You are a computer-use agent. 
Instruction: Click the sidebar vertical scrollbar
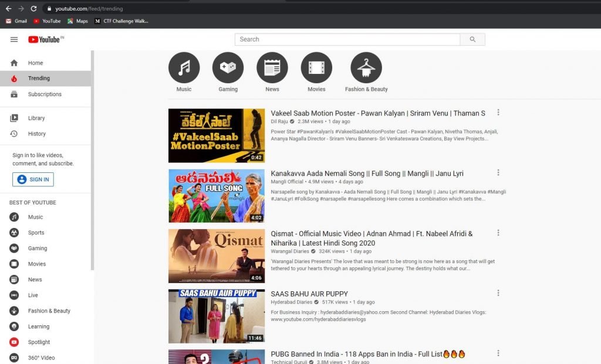coord(92,160)
